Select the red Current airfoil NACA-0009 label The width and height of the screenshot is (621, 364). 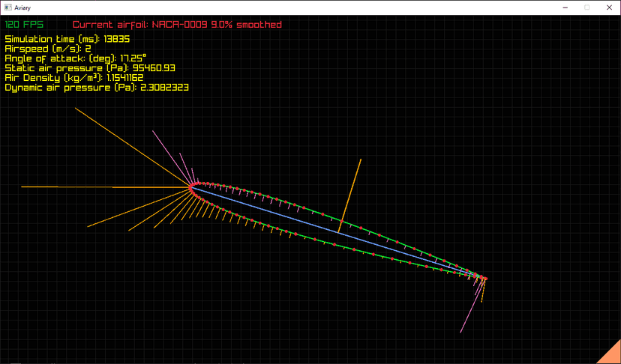pyautogui.click(x=177, y=25)
